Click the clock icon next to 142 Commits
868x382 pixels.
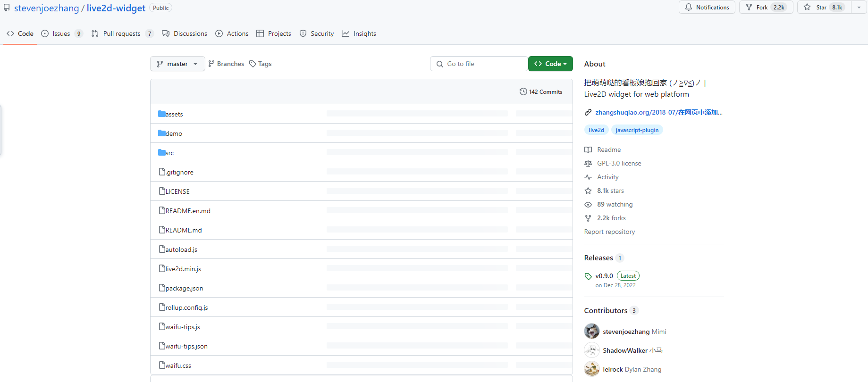click(x=523, y=91)
